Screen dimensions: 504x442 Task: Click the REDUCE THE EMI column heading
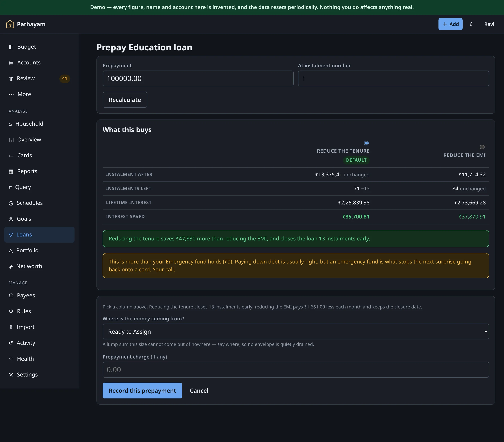coord(464,155)
